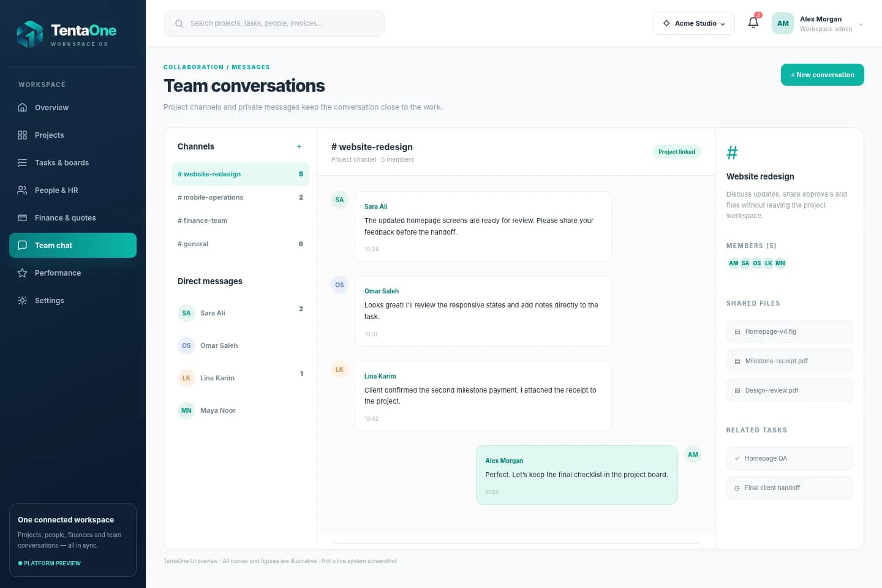Screen dimensions: 882x588
Task: Click the New conversation button
Action: tap(823, 75)
